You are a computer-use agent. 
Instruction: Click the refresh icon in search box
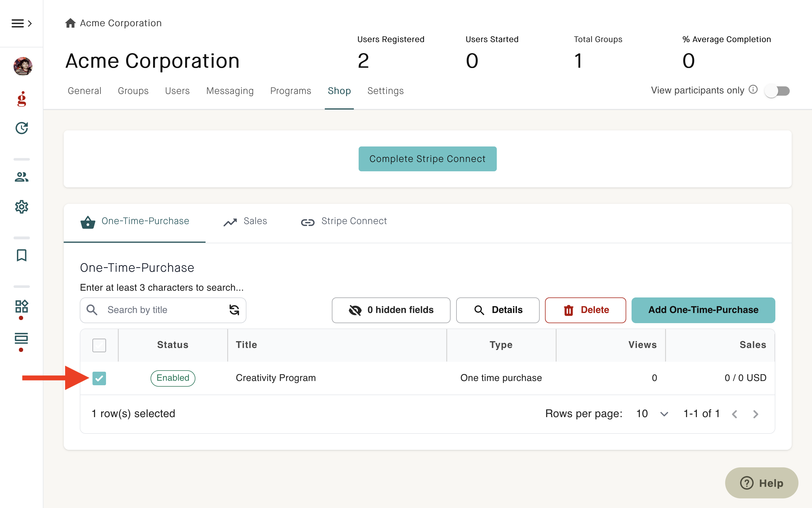pyautogui.click(x=234, y=310)
